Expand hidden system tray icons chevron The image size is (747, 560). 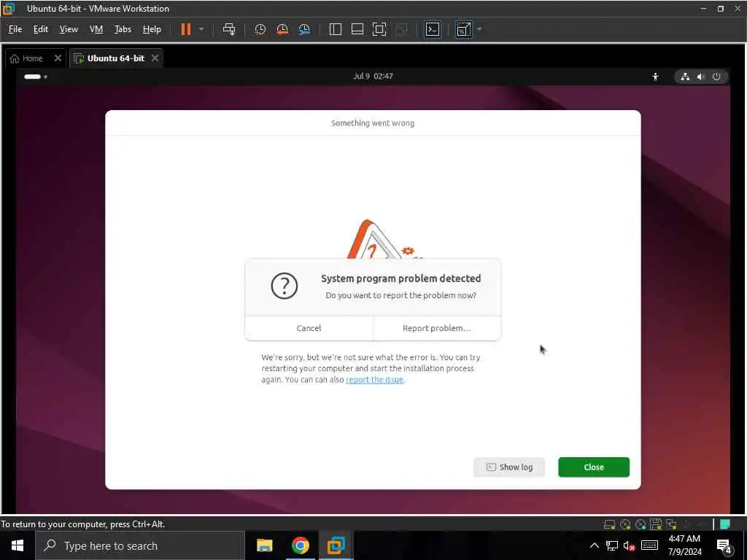pyautogui.click(x=594, y=545)
